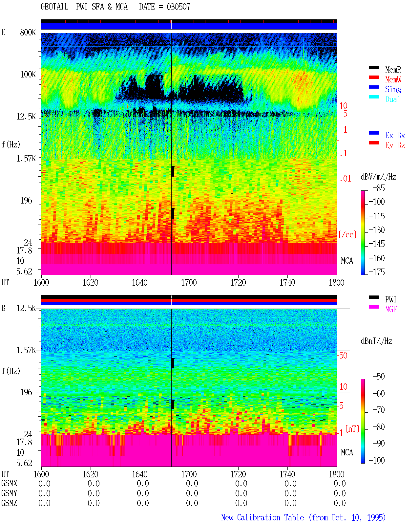420x523 pixels.
Task: Click the blue mode status bar above E spectrogram
Action: pyautogui.click(x=189, y=26)
